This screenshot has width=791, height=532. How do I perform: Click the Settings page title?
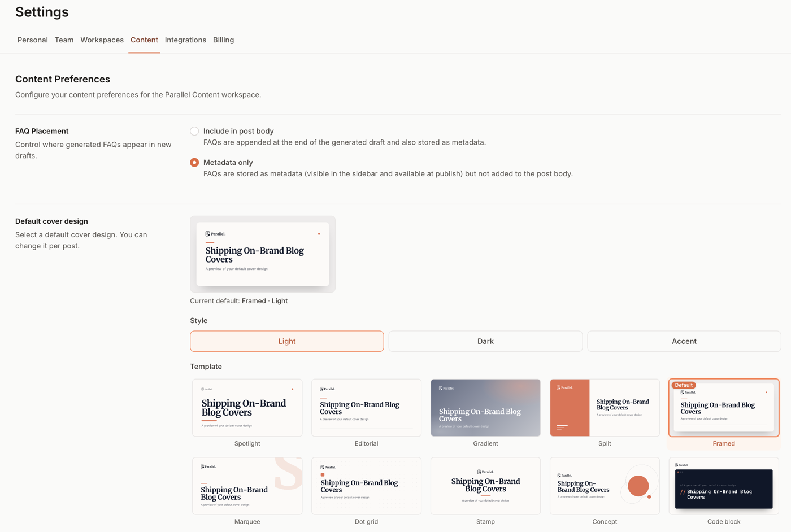tap(42, 12)
